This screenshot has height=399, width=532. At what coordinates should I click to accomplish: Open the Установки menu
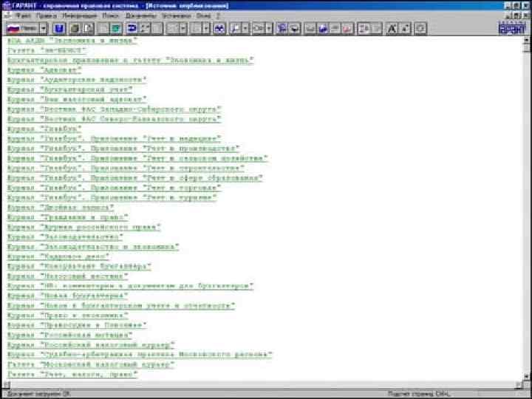[176, 16]
